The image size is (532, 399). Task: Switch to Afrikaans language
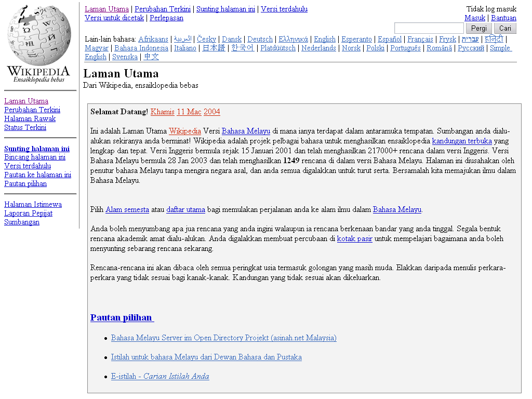click(x=153, y=39)
